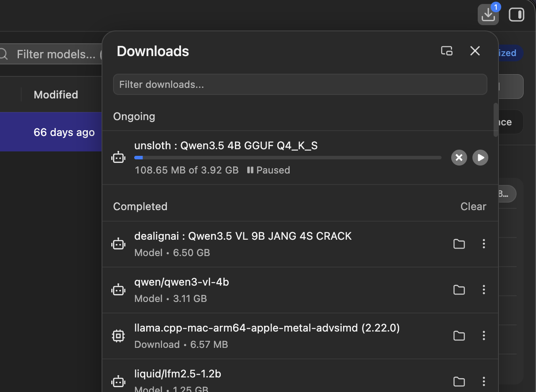Select 'dealignai : Qwen3.5 VL 9B JANG 4S CRACK'
The image size is (536, 392).
(x=243, y=236)
